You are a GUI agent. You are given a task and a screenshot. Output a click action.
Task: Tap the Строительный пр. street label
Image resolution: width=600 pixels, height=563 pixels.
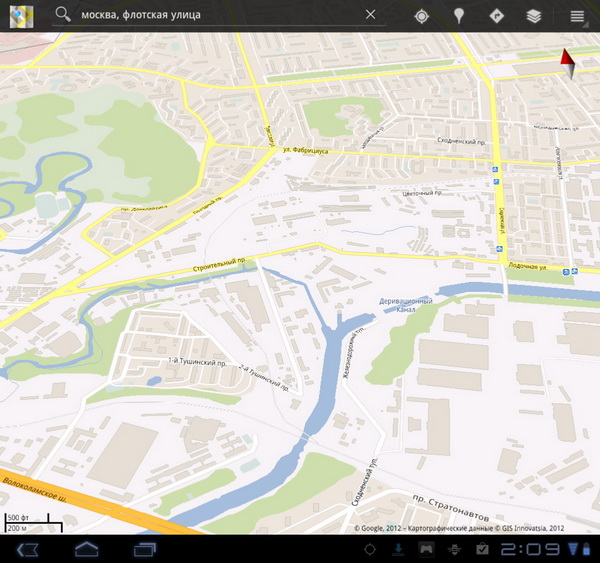213,265
